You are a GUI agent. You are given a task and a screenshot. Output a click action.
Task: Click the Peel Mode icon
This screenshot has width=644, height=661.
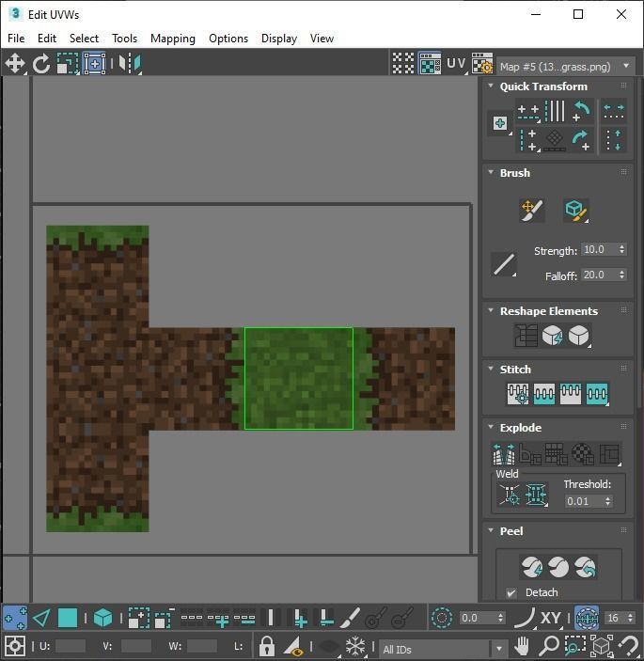click(558, 567)
